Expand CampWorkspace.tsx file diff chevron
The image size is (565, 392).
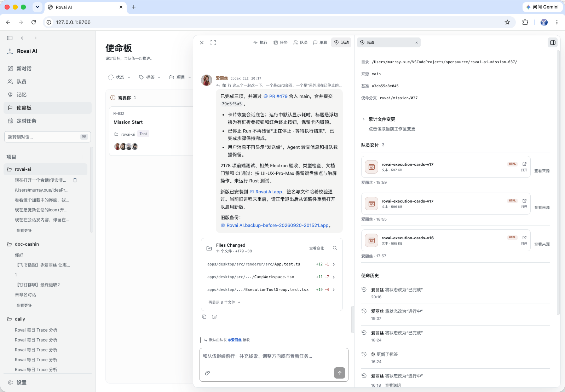[x=334, y=277]
